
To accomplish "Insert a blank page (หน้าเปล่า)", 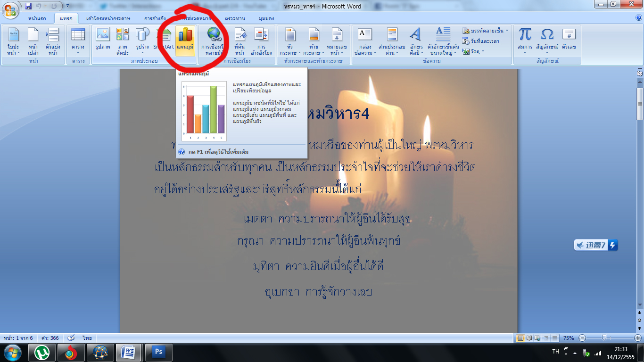I will coord(33,41).
